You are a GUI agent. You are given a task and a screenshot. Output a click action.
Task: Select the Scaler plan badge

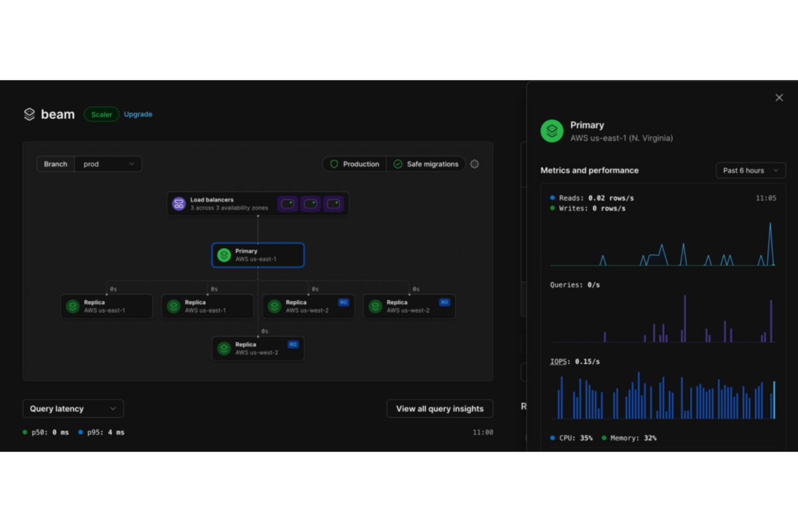pos(101,114)
